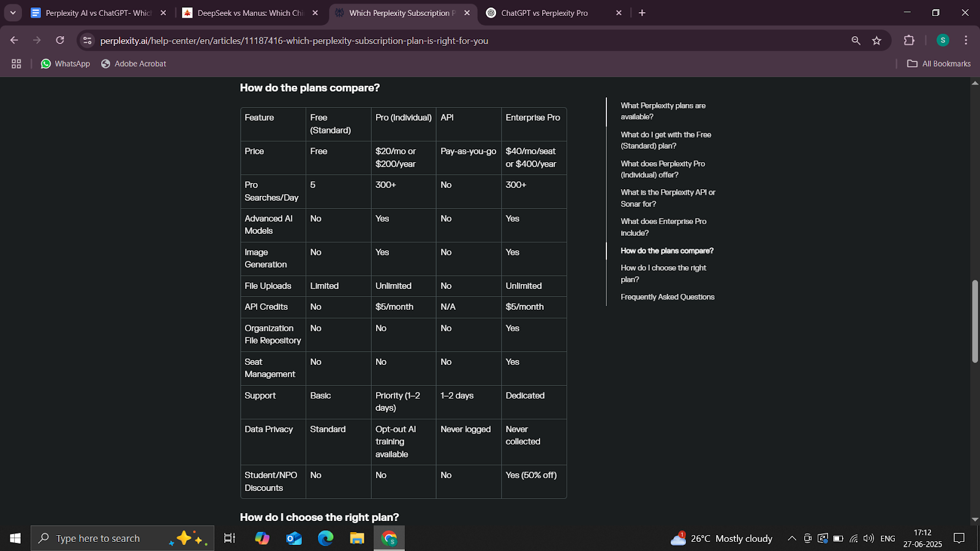The height and width of the screenshot is (551, 980).
Task: Reload the current Perplexity page
Action: (60, 40)
